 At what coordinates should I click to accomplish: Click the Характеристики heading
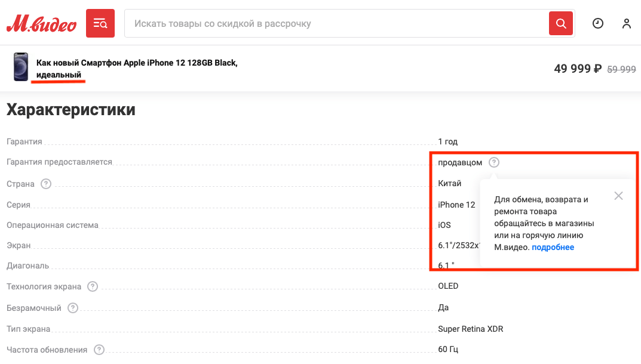click(x=71, y=110)
